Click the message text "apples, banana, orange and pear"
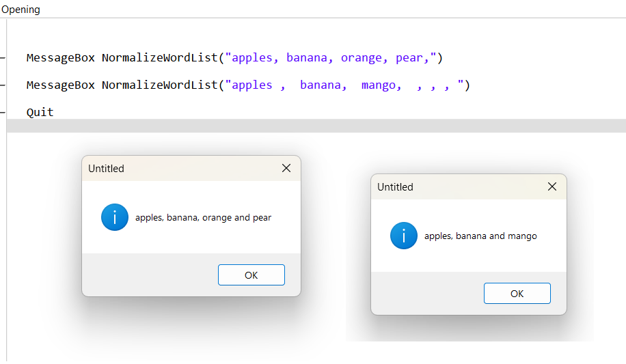 coord(203,218)
